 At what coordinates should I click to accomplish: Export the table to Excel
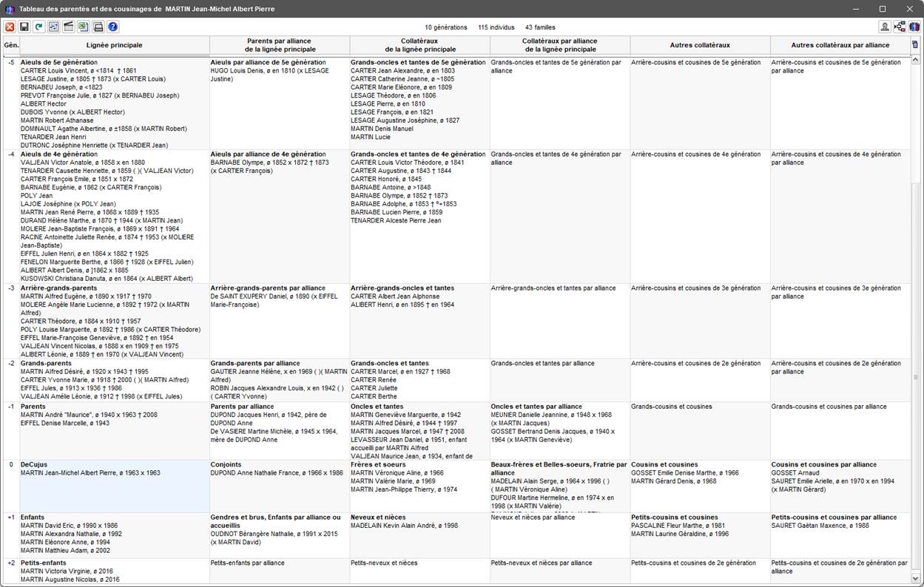[x=83, y=27]
